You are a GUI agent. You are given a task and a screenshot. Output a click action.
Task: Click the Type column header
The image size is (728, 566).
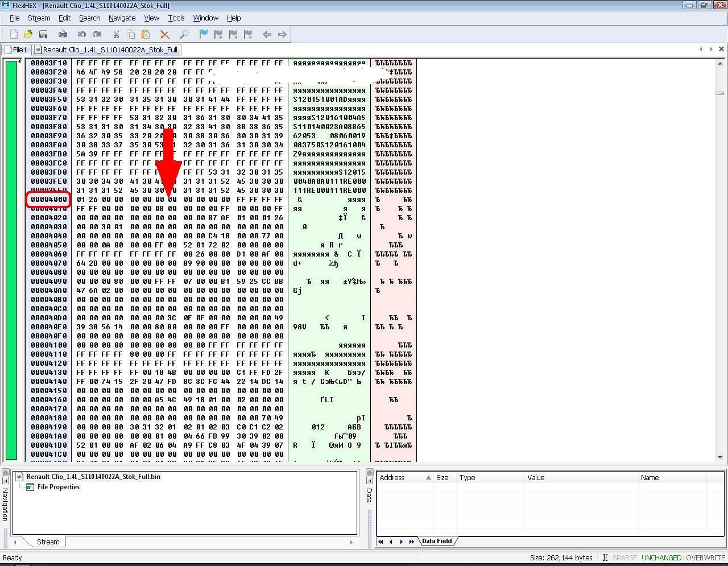pos(490,477)
